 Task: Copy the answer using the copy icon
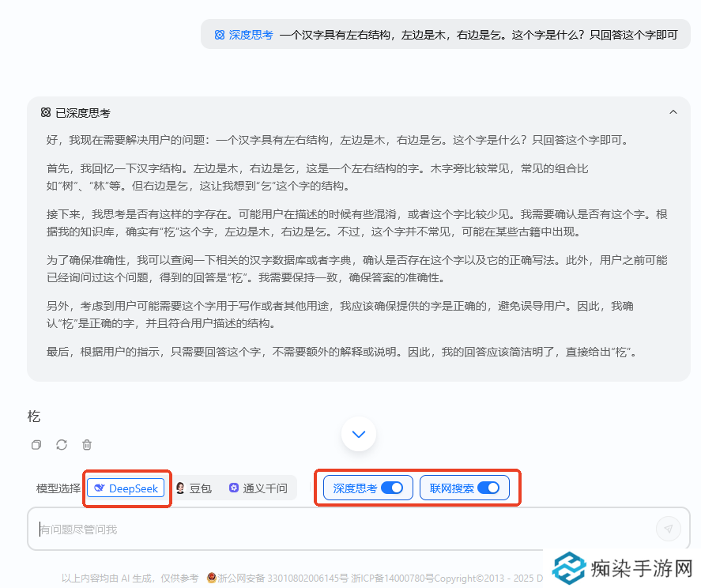tap(36, 445)
